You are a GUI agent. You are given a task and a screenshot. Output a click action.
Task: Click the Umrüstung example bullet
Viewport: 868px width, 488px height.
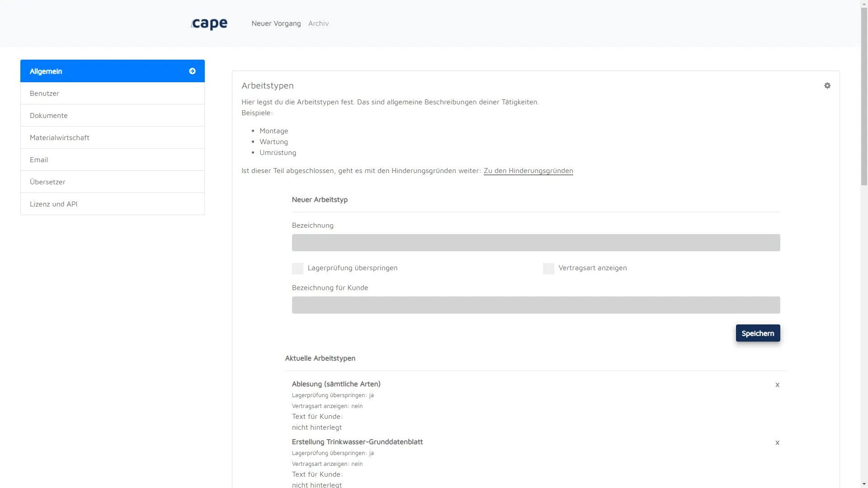[x=278, y=153]
